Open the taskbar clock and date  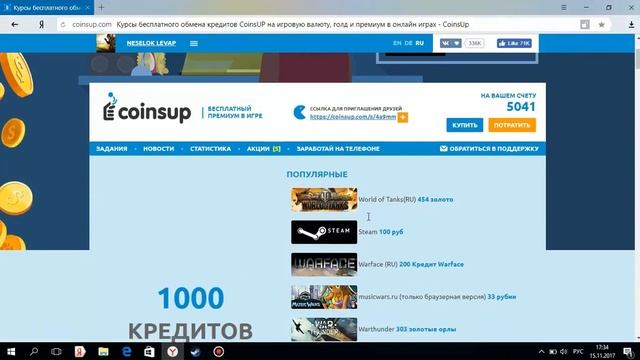(602, 351)
